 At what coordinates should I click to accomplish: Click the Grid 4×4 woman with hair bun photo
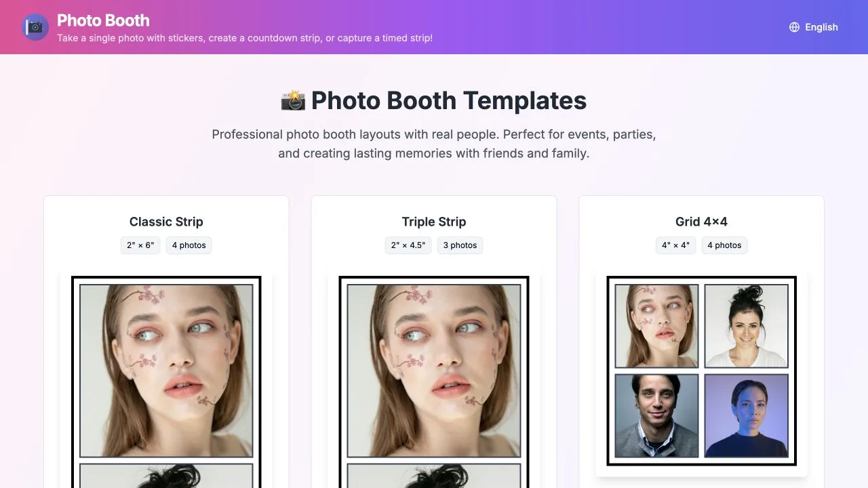coord(746,326)
